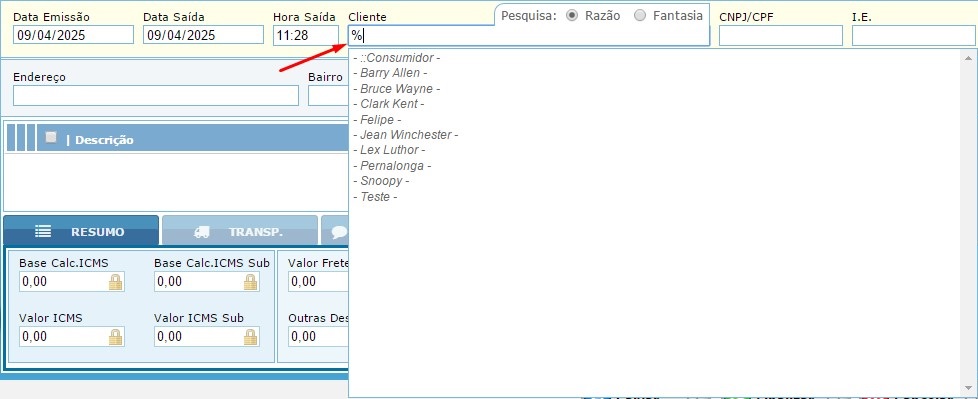Click the Data Emissão date field
This screenshot has width=978, height=399.
pos(73,35)
